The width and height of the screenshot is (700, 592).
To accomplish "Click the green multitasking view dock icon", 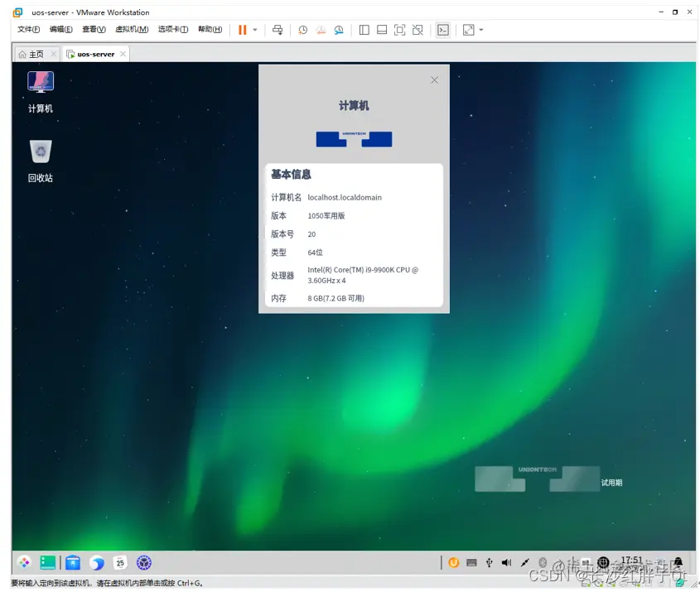I will coord(48,562).
